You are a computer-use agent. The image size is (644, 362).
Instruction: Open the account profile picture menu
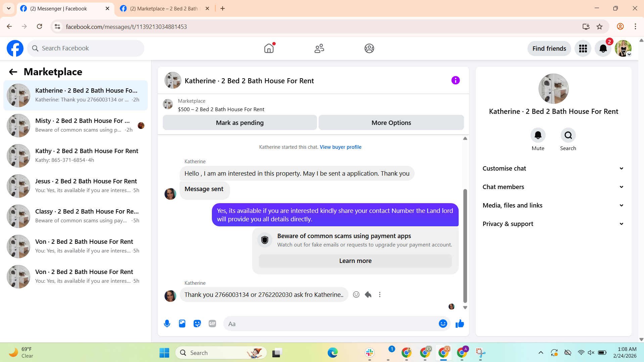point(623,49)
